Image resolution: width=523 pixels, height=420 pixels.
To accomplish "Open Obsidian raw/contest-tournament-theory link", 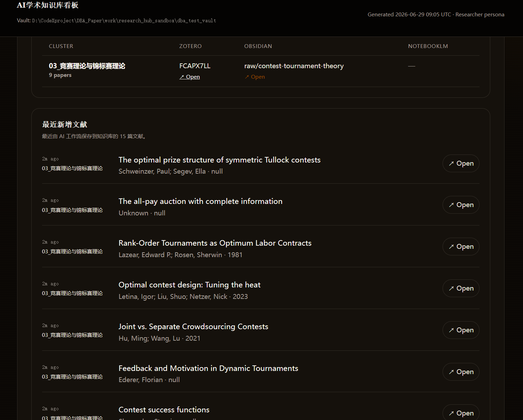I will click(255, 77).
